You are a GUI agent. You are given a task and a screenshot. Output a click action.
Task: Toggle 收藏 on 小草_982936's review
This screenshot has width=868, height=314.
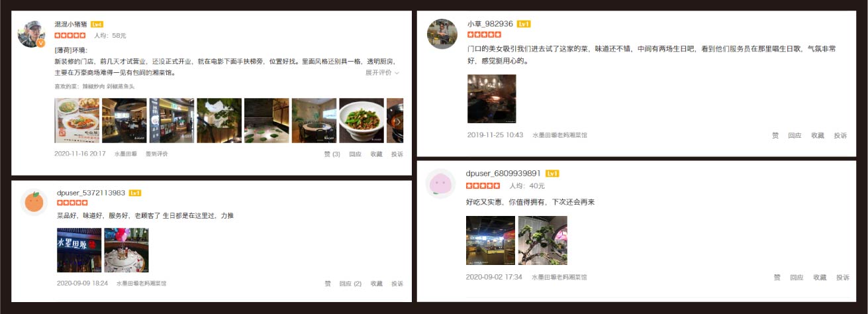(818, 135)
